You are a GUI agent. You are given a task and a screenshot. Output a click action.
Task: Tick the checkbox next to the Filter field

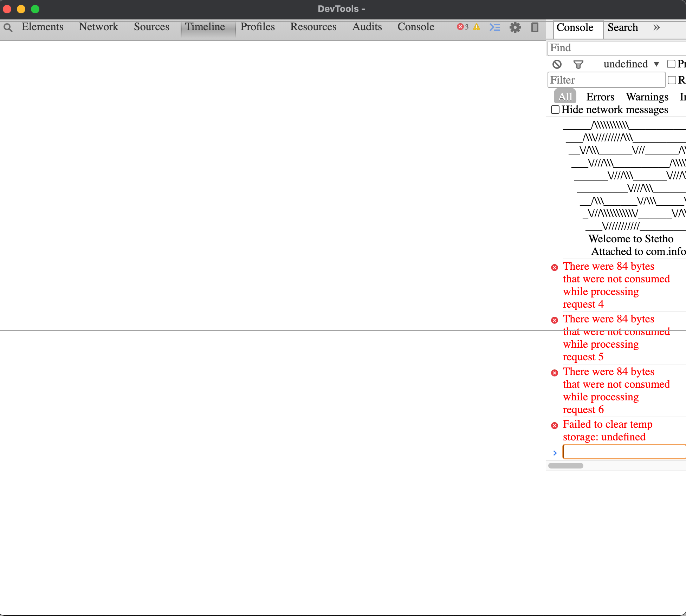point(672,80)
